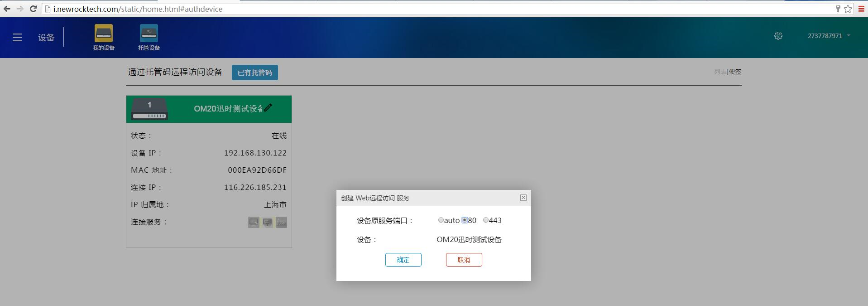Click the 已有托管码 button
The height and width of the screenshot is (306, 868).
click(254, 73)
